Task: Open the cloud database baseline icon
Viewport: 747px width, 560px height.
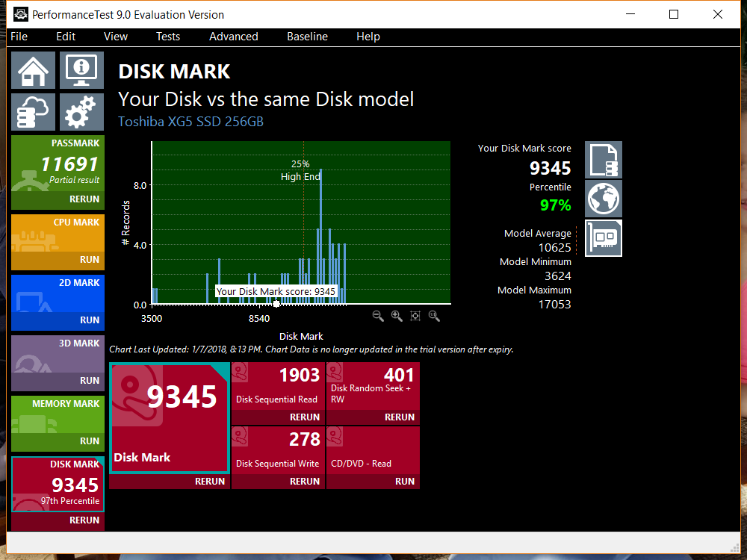Action: (34, 112)
